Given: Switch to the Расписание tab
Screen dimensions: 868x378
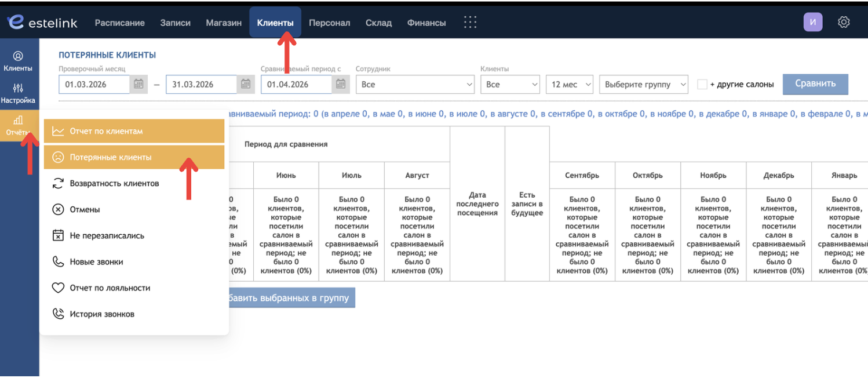Looking at the screenshot, I should (119, 23).
